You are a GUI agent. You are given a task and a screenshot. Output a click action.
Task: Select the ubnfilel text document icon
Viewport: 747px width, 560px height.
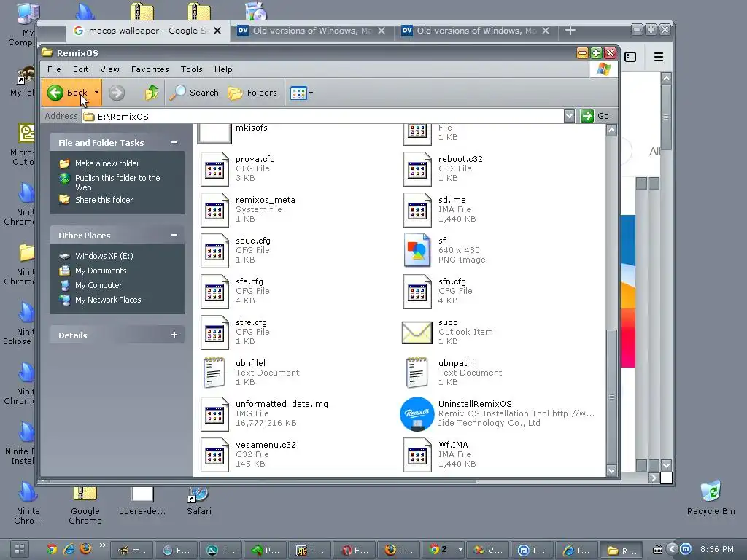(214, 373)
